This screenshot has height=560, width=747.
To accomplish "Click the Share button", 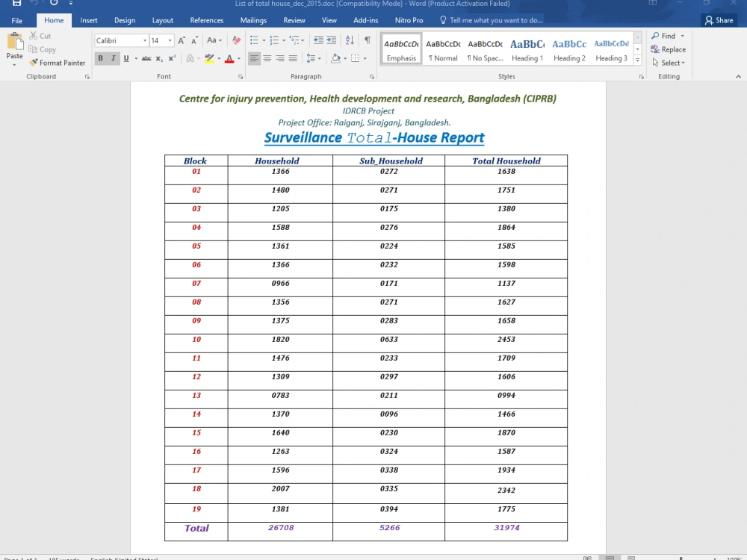I will (719, 20).
